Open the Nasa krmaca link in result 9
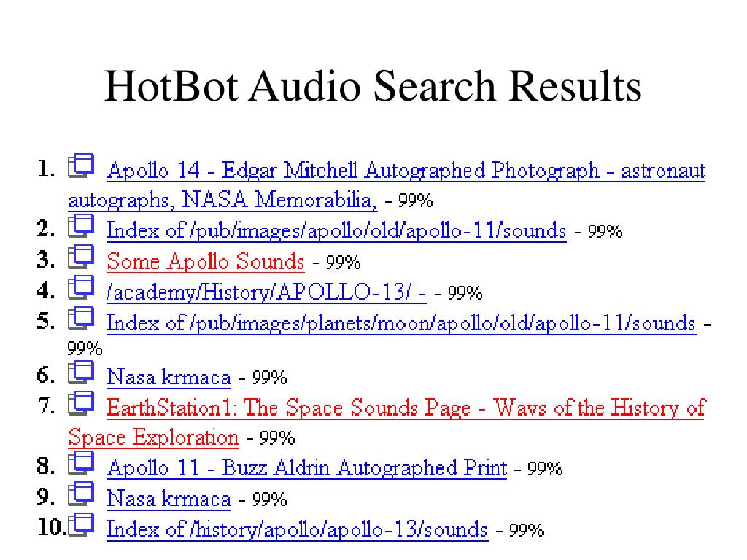 click(169, 499)
